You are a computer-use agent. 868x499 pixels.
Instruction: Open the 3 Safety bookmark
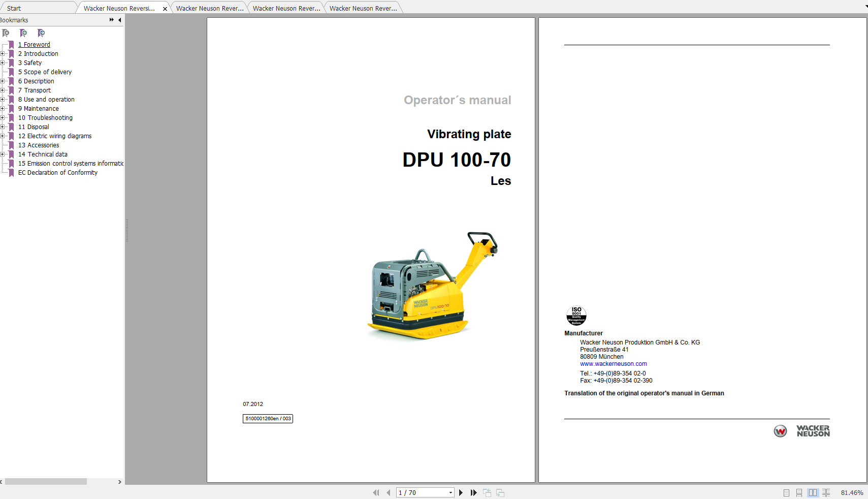pyautogui.click(x=30, y=63)
